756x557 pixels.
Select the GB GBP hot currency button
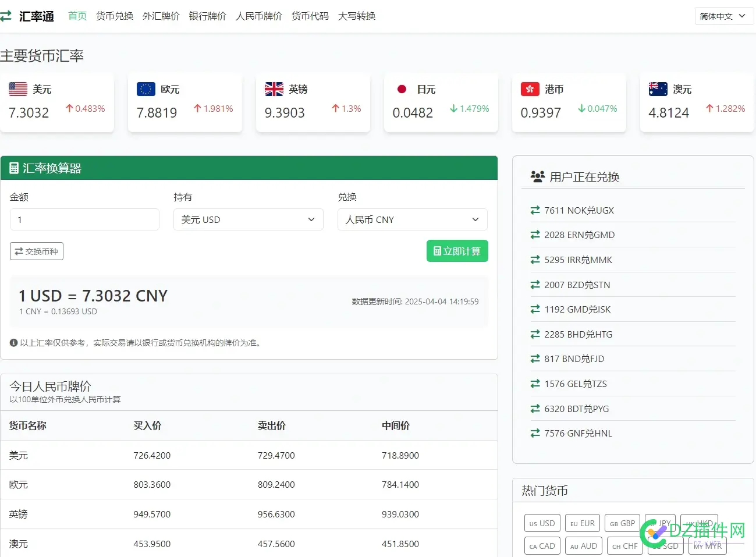coord(622,523)
